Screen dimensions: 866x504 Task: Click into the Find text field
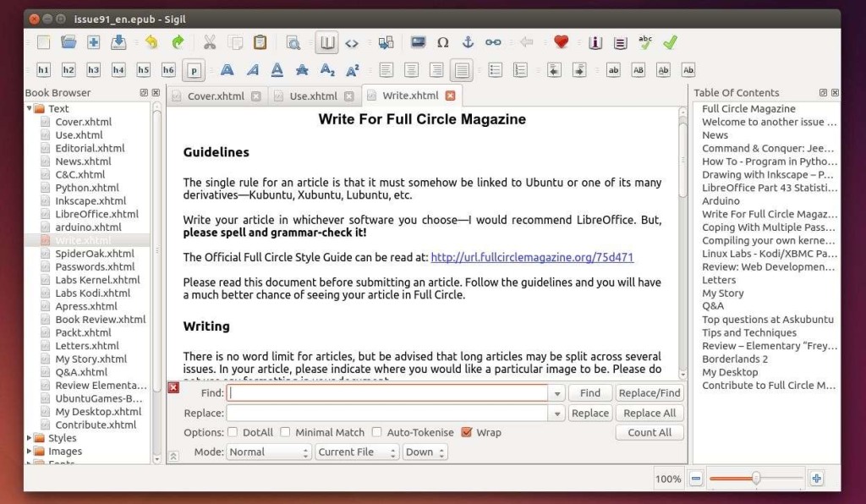387,393
